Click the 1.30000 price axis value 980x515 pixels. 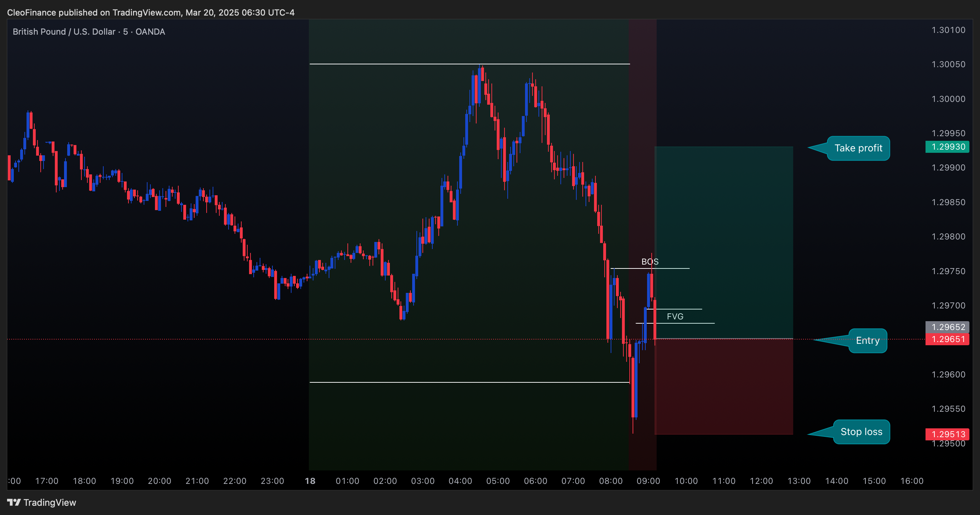point(948,99)
